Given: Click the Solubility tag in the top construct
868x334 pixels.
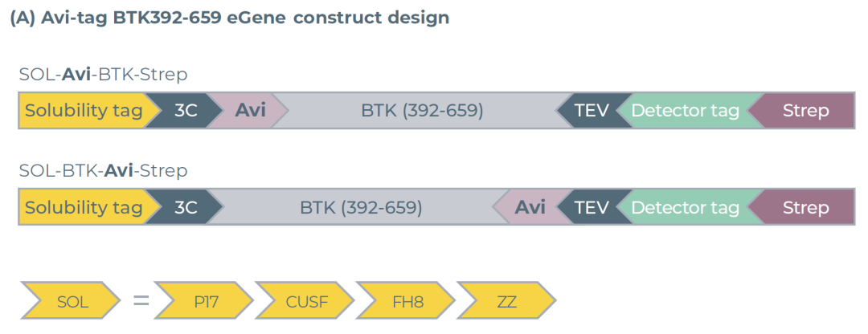Looking at the screenshot, I should (x=83, y=110).
